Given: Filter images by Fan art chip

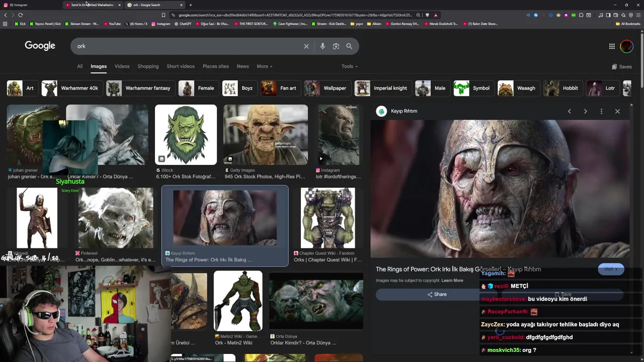Looking at the screenshot, I should click(280, 88).
